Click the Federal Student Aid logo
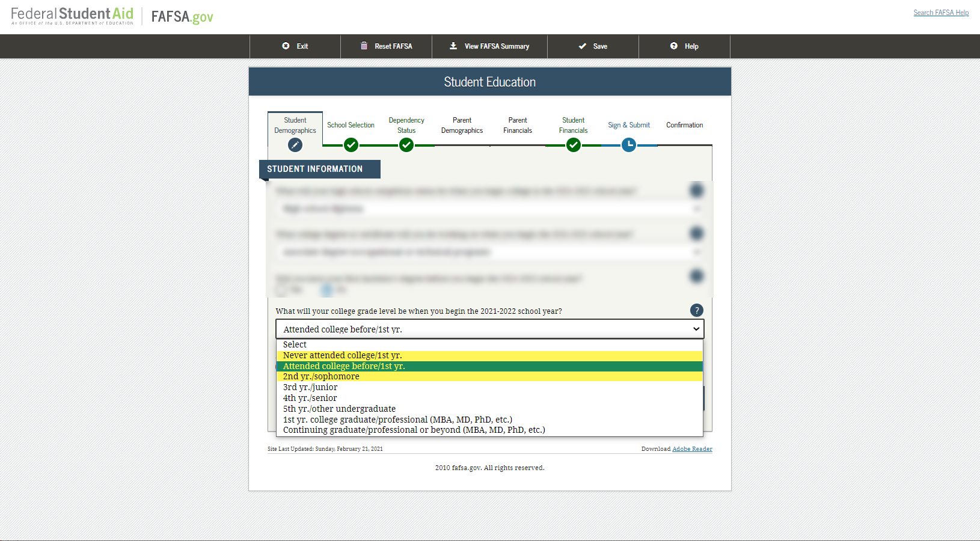Image resolution: width=980 pixels, height=541 pixels. point(72,16)
